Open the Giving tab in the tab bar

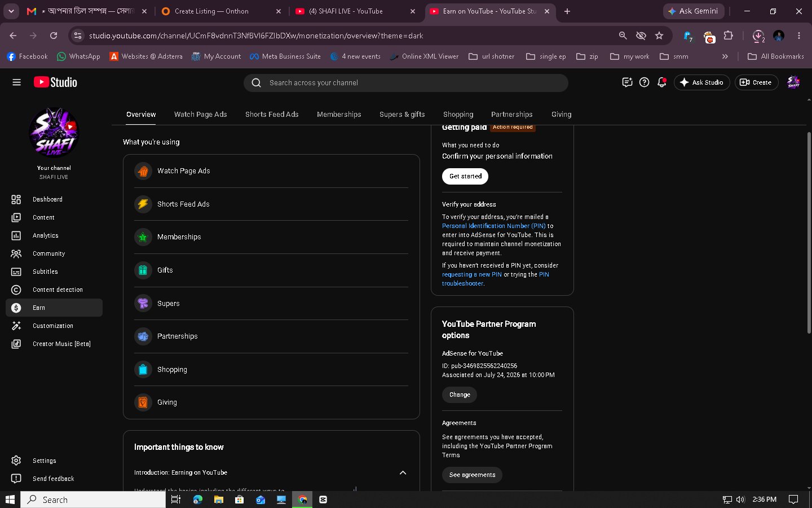click(x=561, y=114)
